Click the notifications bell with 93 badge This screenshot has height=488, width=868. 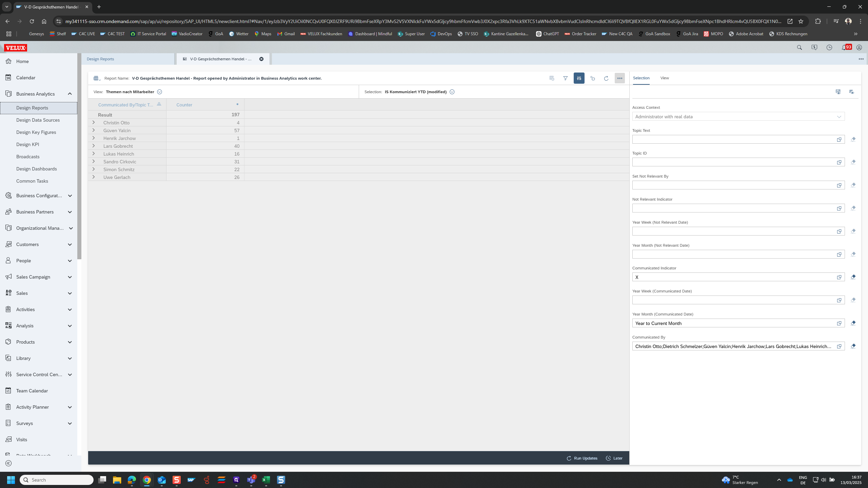844,47
